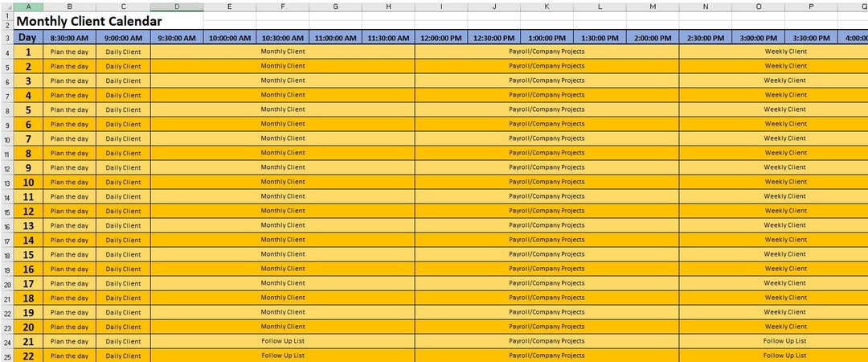The width and height of the screenshot is (868, 362).
Task: Click Day 10 number cell
Action: (28, 183)
